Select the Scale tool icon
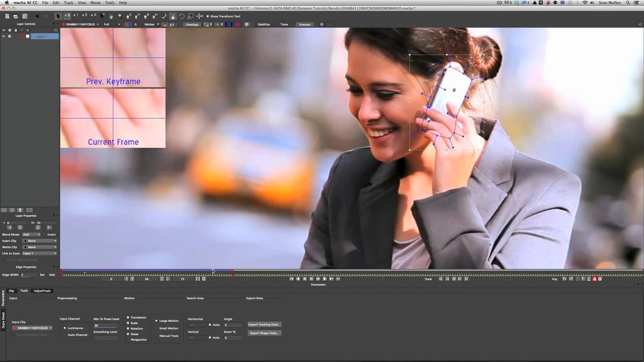The height and width of the screenshot is (362, 644). (190, 16)
